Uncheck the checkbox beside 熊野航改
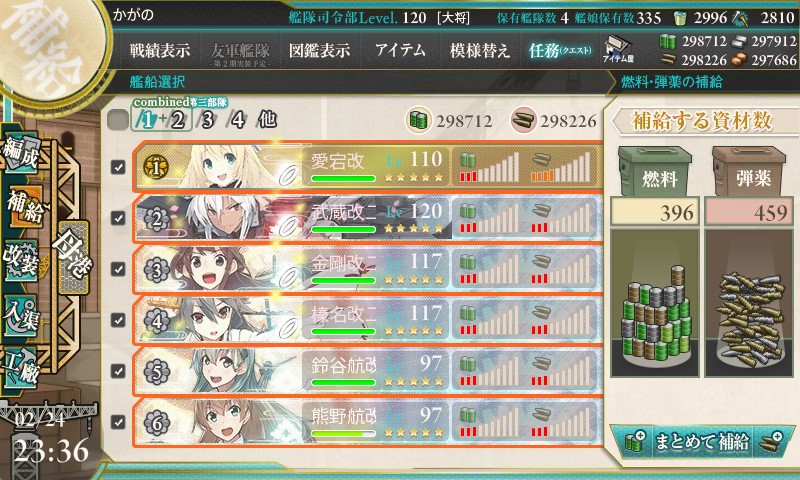 pos(118,422)
